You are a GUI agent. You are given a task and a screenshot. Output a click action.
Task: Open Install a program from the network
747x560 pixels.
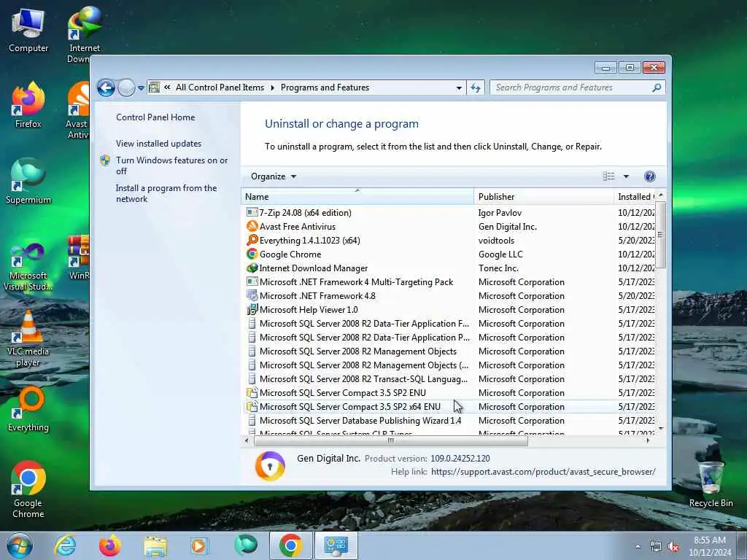click(166, 193)
